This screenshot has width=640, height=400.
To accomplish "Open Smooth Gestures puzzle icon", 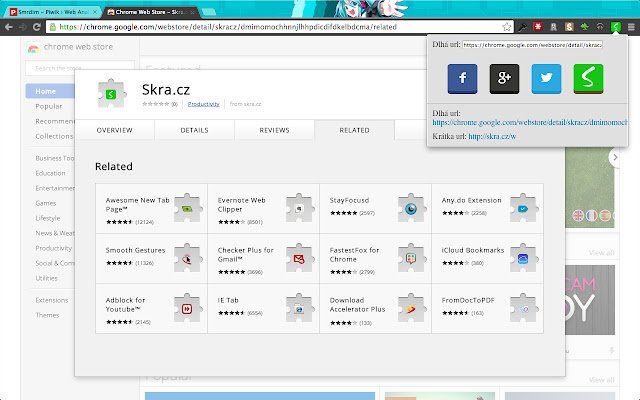I will click(187, 258).
